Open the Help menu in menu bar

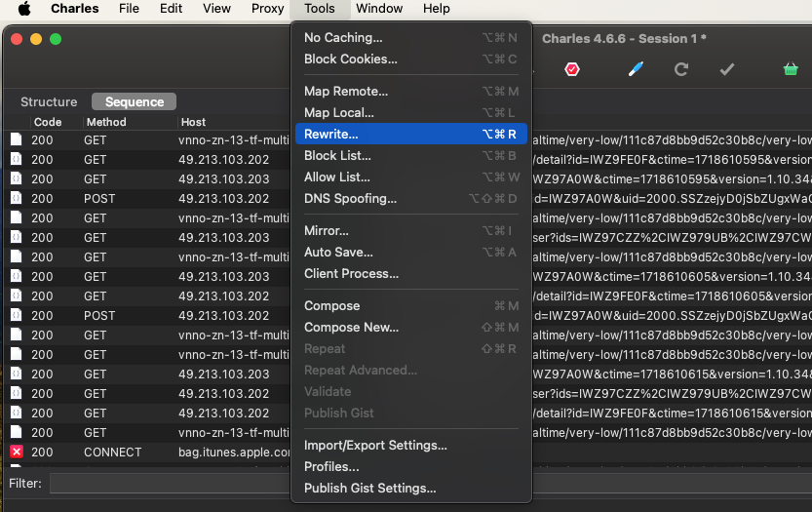436,9
